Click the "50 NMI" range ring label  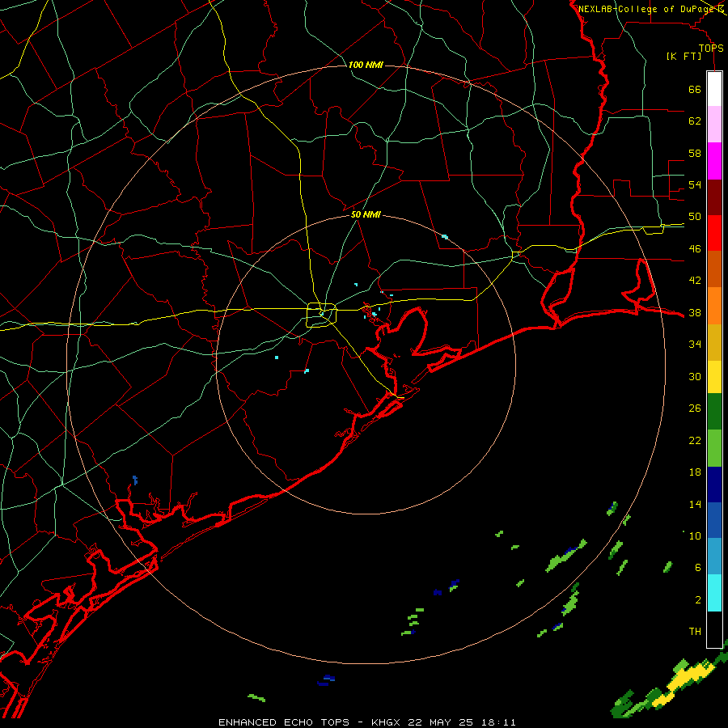[366, 214]
